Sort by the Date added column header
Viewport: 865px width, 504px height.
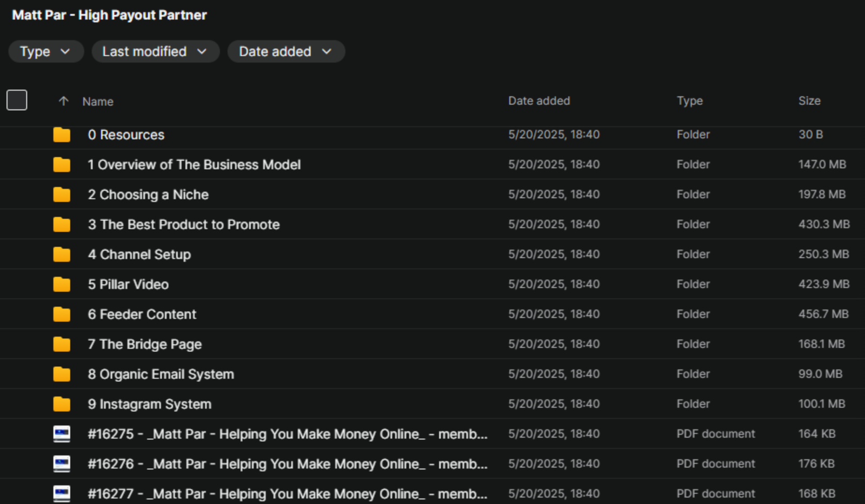(538, 101)
